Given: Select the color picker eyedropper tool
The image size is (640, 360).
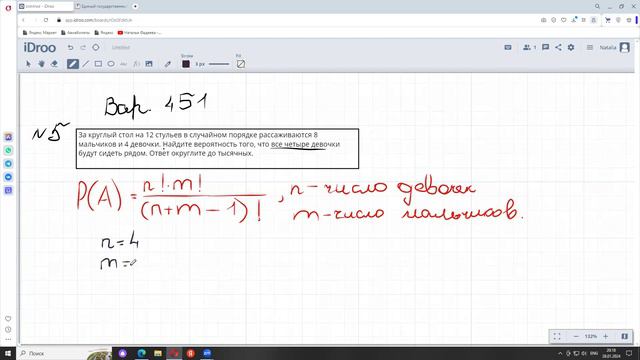Looking at the screenshot, I should tap(168, 64).
